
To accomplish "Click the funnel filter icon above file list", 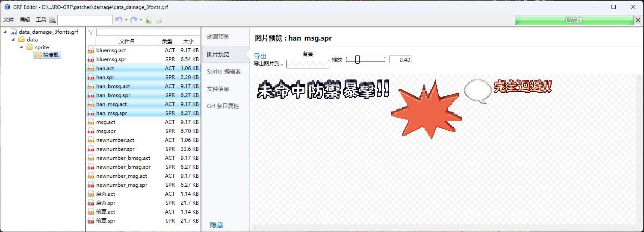I will point(91,32).
